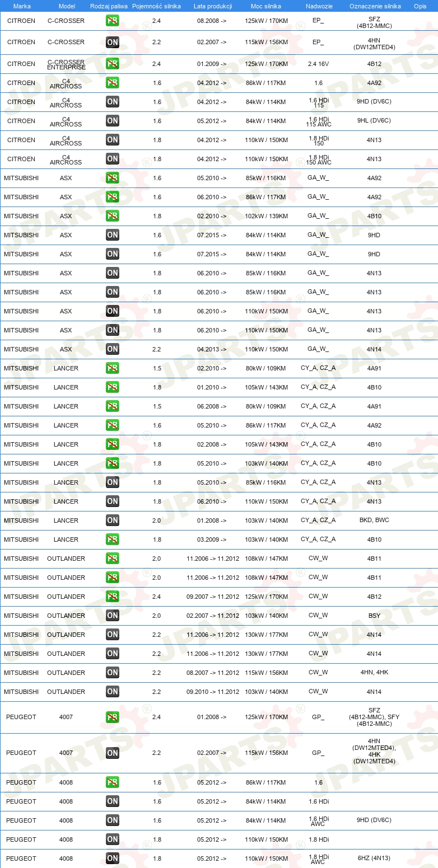Select the Peugeot 4007 diesel 4HN row
The image size is (438, 868).
click(x=219, y=753)
